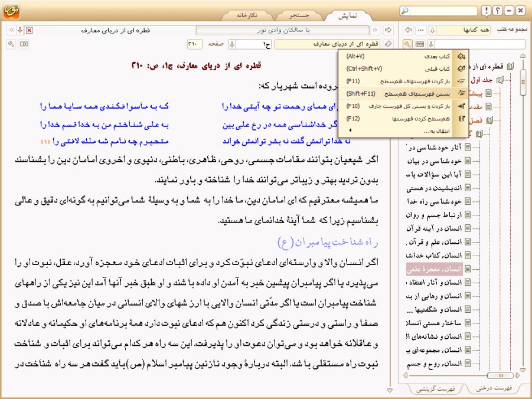Click the tree panel's vertical scrollbar thumb
The image size is (532, 399).
tap(523, 82)
